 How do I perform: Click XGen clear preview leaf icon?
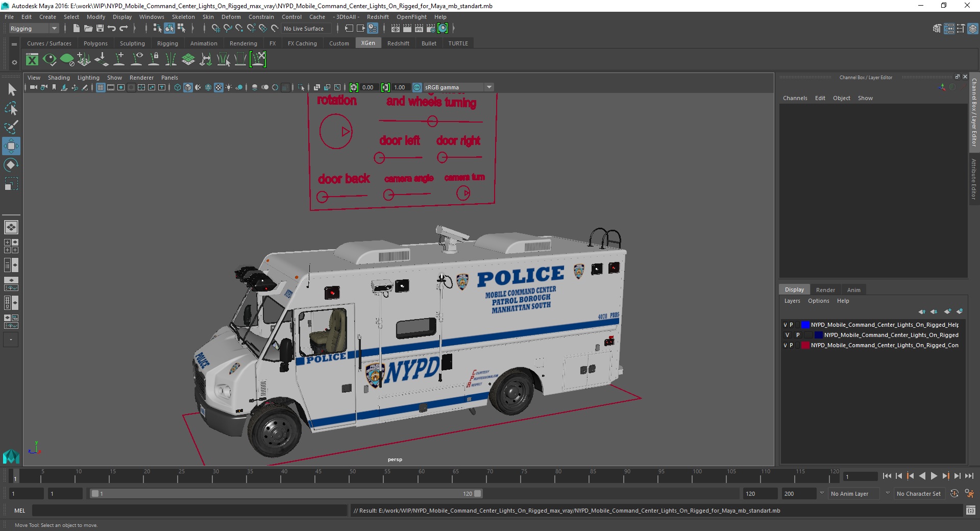67,60
